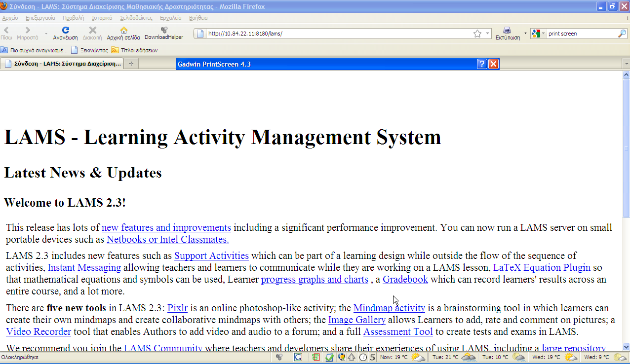Open the Εργαλεία menu

(171, 18)
